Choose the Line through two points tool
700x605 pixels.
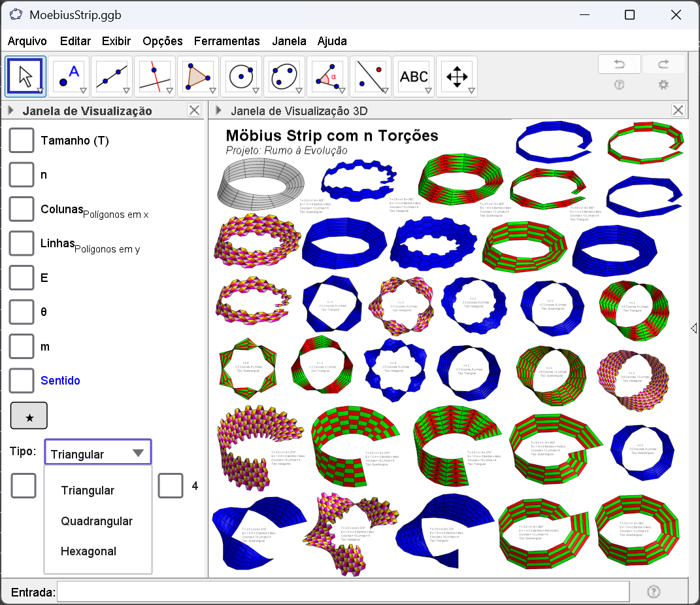[112, 77]
